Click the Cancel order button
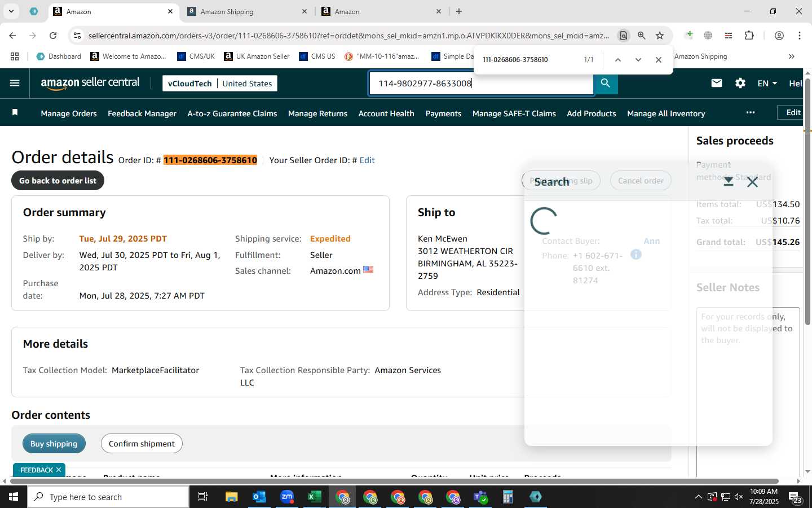The height and width of the screenshot is (508, 812). 641,181
